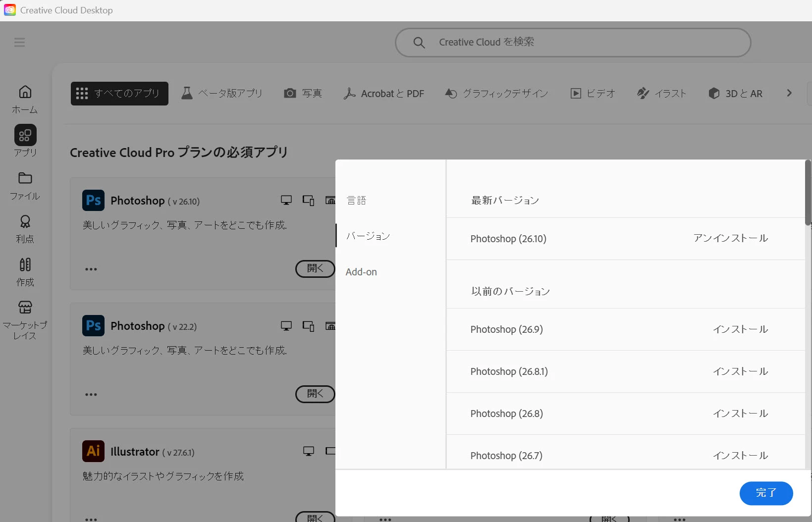
Task: Install Photoshop (26.8.1)
Action: pyautogui.click(x=741, y=371)
